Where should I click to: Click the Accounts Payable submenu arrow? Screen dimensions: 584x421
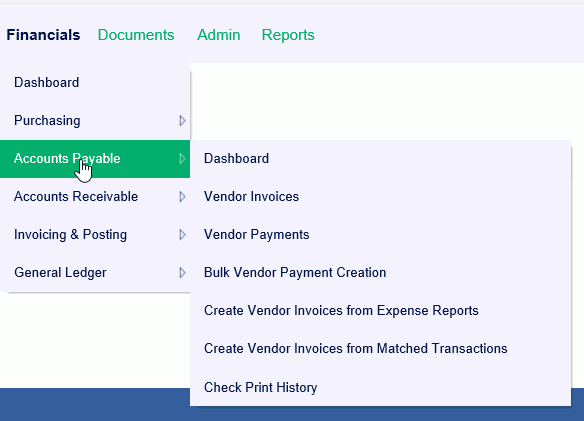pyautogui.click(x=182, y=159)
